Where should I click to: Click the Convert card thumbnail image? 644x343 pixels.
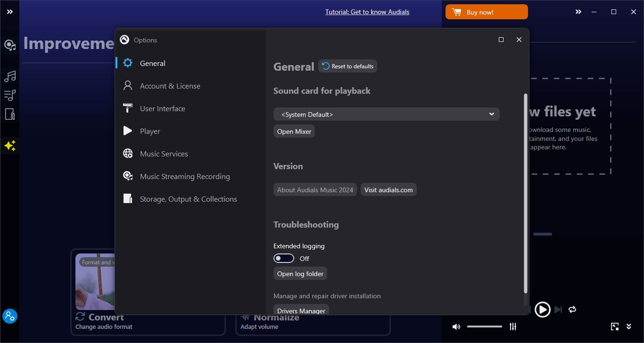95,282
